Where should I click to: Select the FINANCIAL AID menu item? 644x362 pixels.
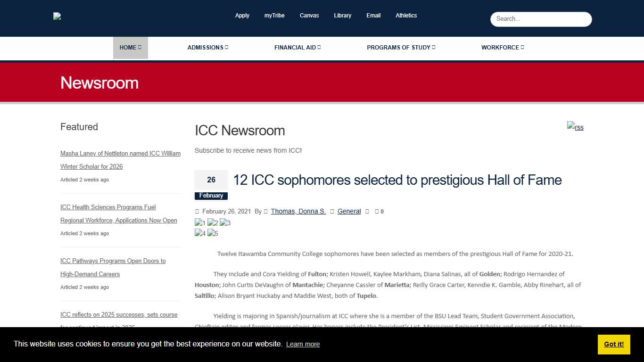coord(297,47)
